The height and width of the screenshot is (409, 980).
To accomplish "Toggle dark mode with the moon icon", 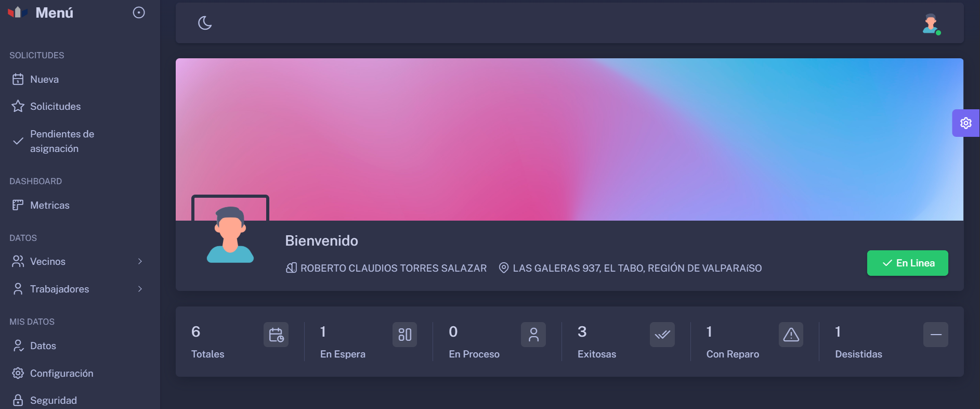I will (205, 23).
